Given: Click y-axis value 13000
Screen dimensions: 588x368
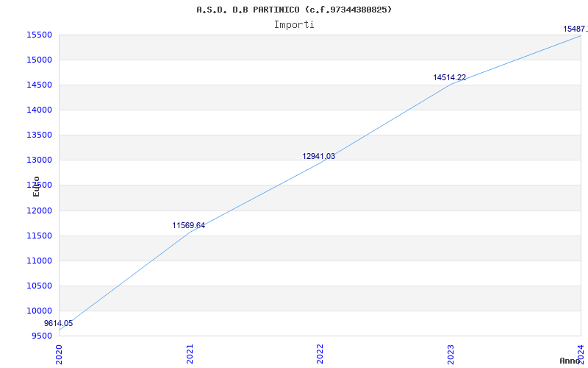Looking at the screenshot, I should pos(39,160).
